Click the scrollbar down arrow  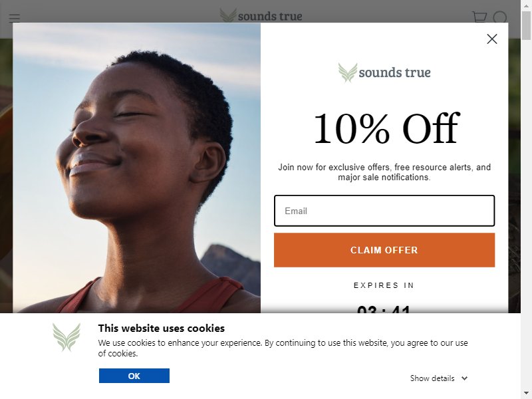[526, 393]
